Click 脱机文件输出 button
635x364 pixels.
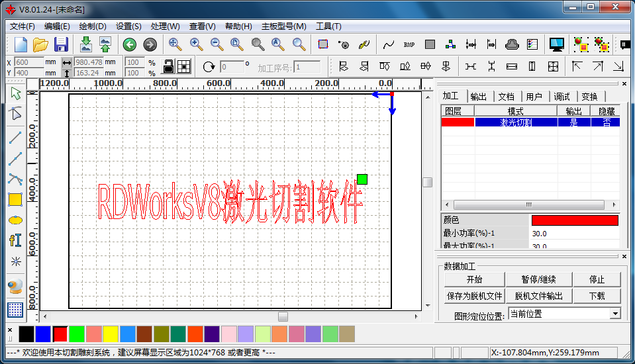[538, 296]
